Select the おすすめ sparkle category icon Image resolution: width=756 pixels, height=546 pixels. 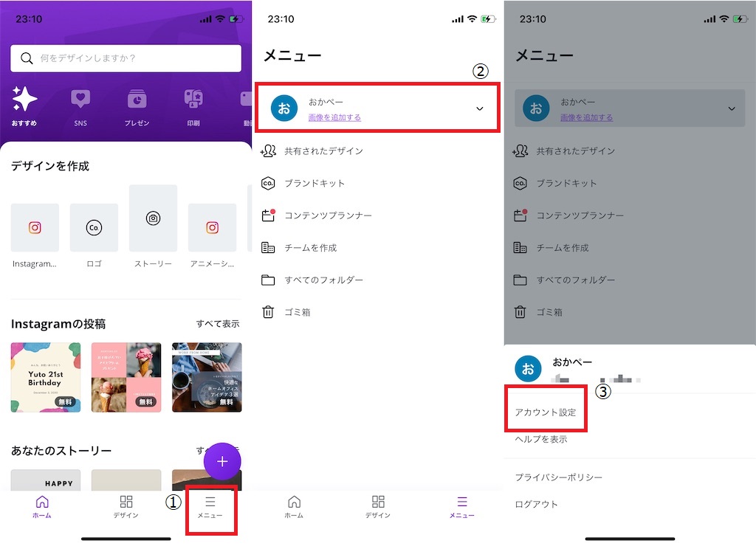(24, 99)
